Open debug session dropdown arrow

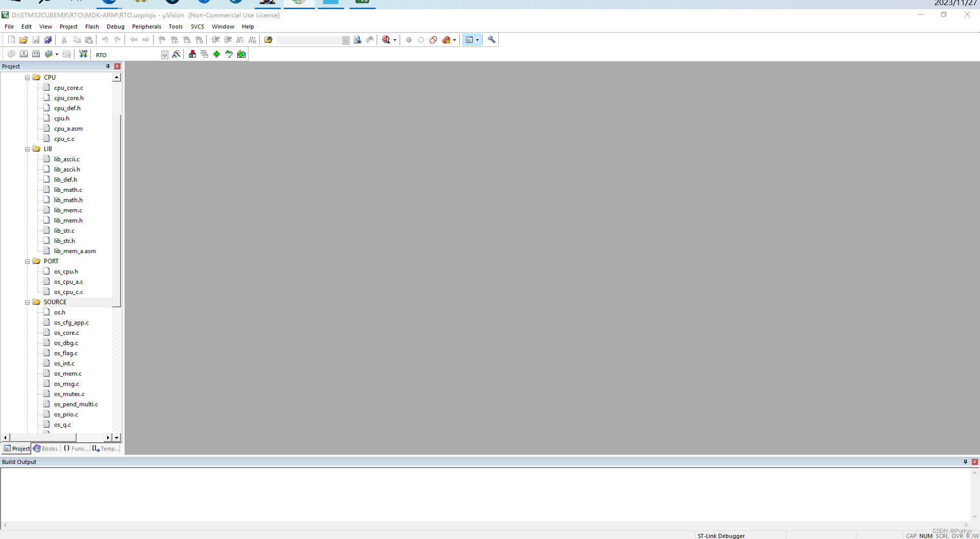395,40
